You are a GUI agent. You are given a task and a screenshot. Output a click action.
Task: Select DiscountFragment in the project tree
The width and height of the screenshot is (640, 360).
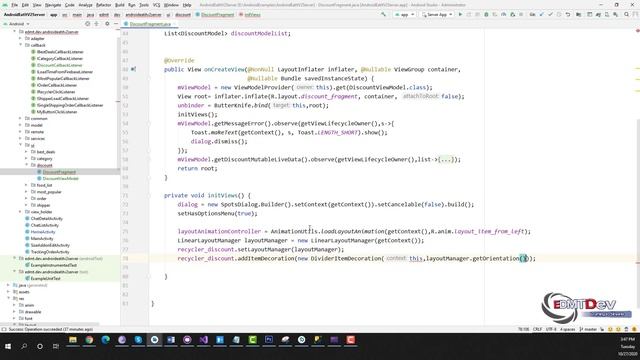57,172
